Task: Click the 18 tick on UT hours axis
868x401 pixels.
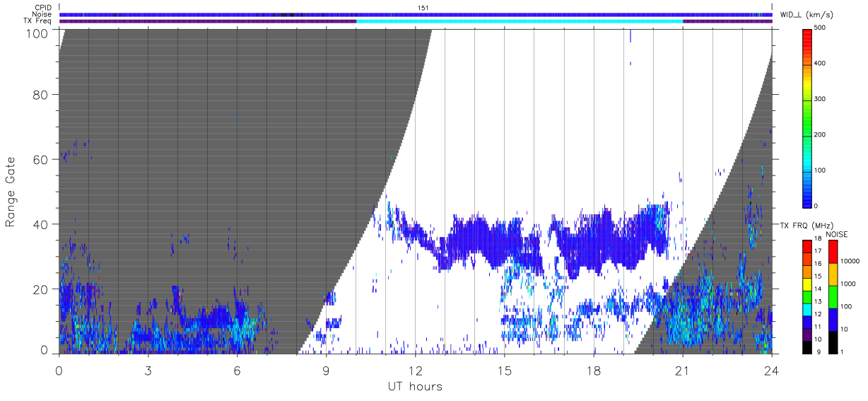Action: click(594, 371)
